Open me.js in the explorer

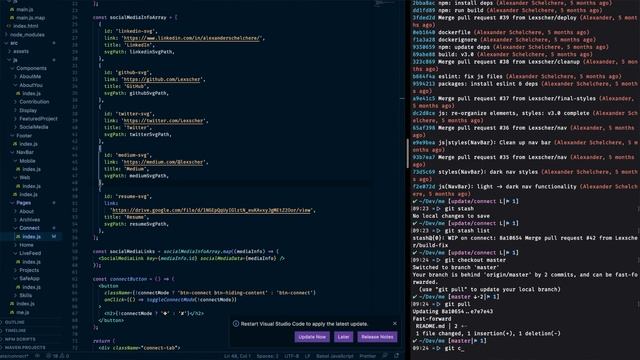(x=22, y=312)
